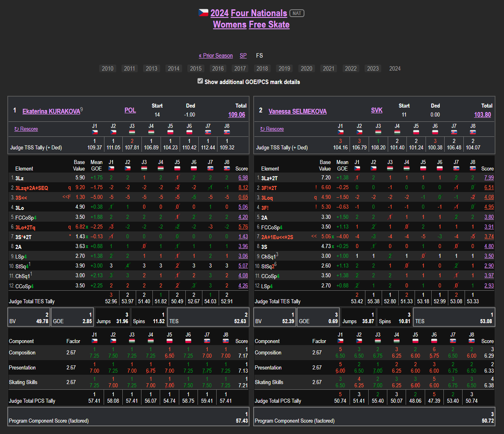Click Kurakova's total score 109.06
The image size is (504, 434).
[x=237, y=114]
